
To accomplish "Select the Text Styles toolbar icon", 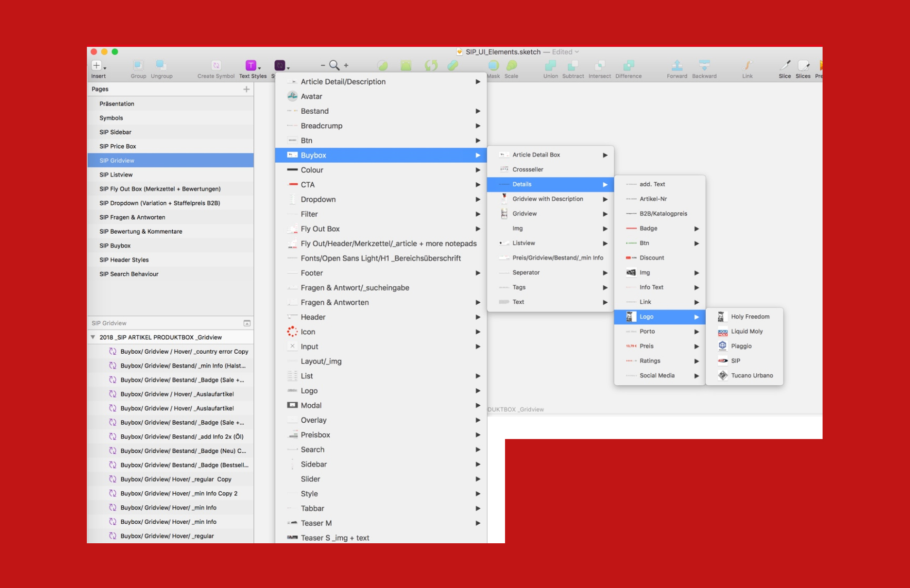I will [251, 65].
